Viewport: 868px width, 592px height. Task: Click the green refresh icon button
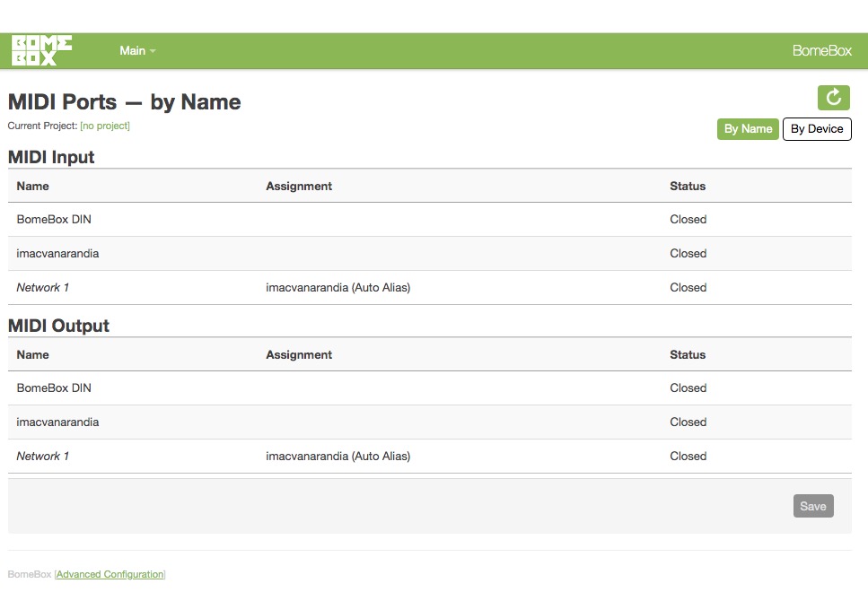click(x=833, y=98)
